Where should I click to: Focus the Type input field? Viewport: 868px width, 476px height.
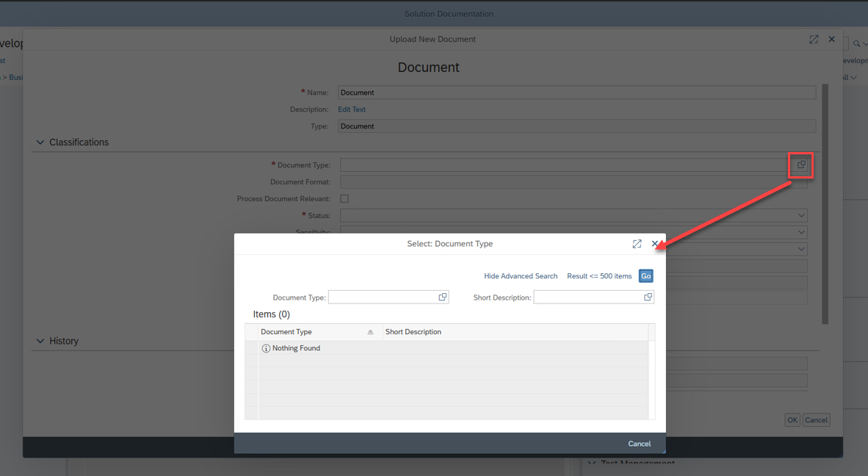pos(576,126)
